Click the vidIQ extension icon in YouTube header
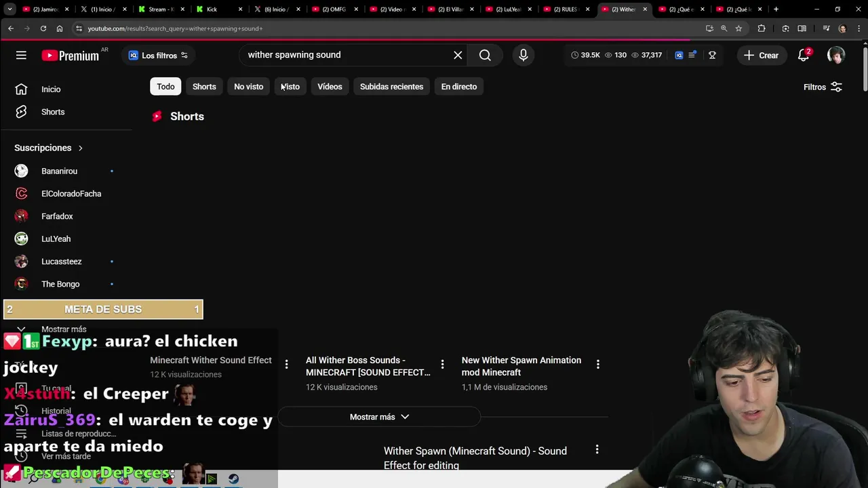Viewport: 868px width, 488px height. pyautogui.click(x=679, y=55)
